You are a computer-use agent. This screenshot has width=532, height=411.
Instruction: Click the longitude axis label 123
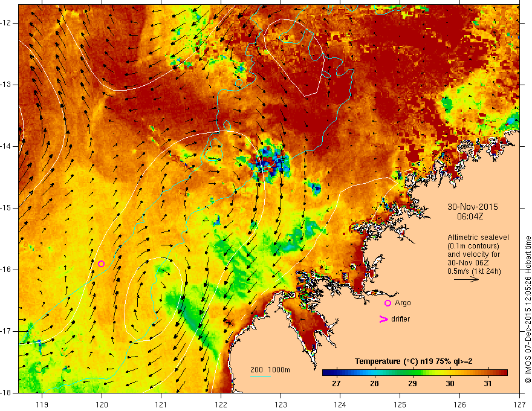(281, 404)
